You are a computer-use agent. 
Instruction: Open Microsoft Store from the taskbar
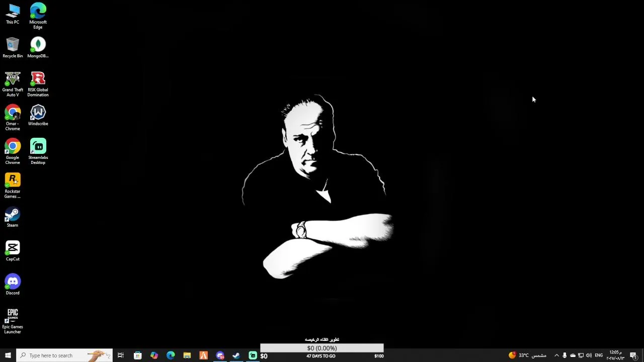(x=137, y=355)
